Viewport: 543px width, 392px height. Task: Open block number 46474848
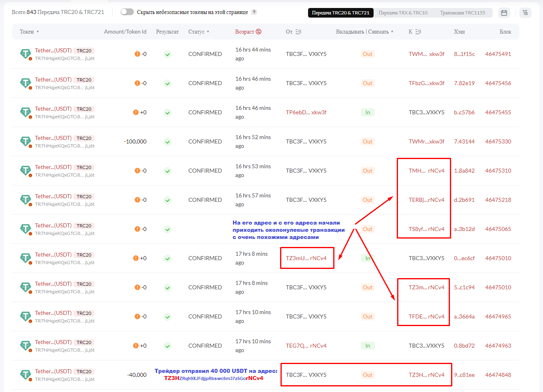click(498, 375)
